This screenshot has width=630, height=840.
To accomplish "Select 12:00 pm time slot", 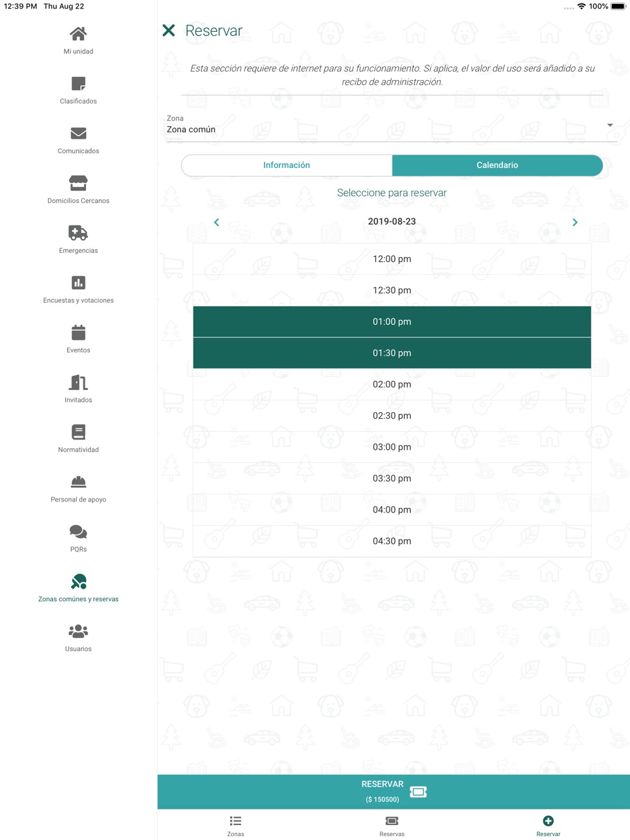I will coord(392,259).
